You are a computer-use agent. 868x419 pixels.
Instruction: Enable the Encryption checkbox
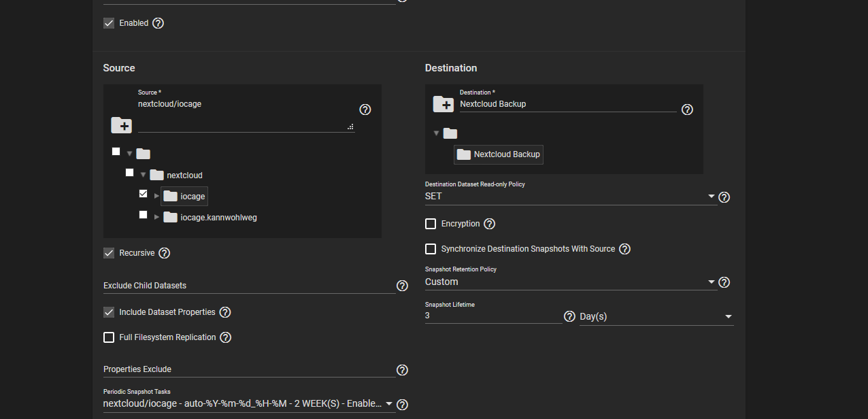[431, 224]
